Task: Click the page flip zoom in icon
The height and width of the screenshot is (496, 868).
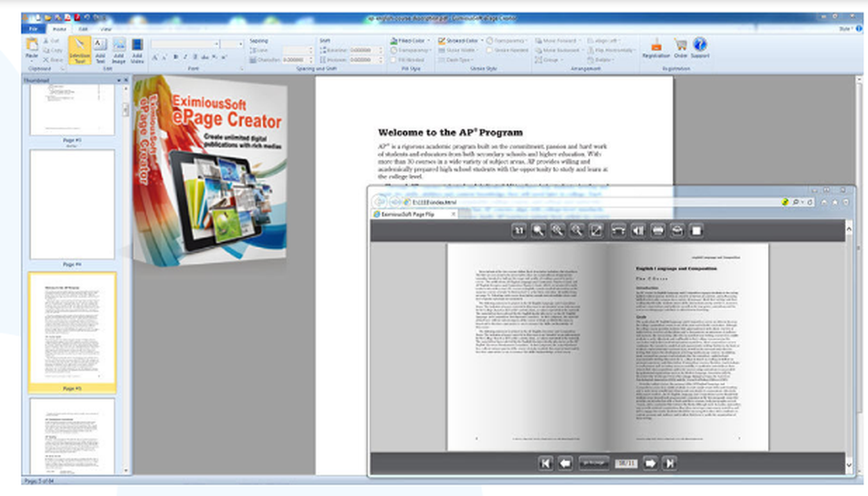Action: click(x=557, y=230)
